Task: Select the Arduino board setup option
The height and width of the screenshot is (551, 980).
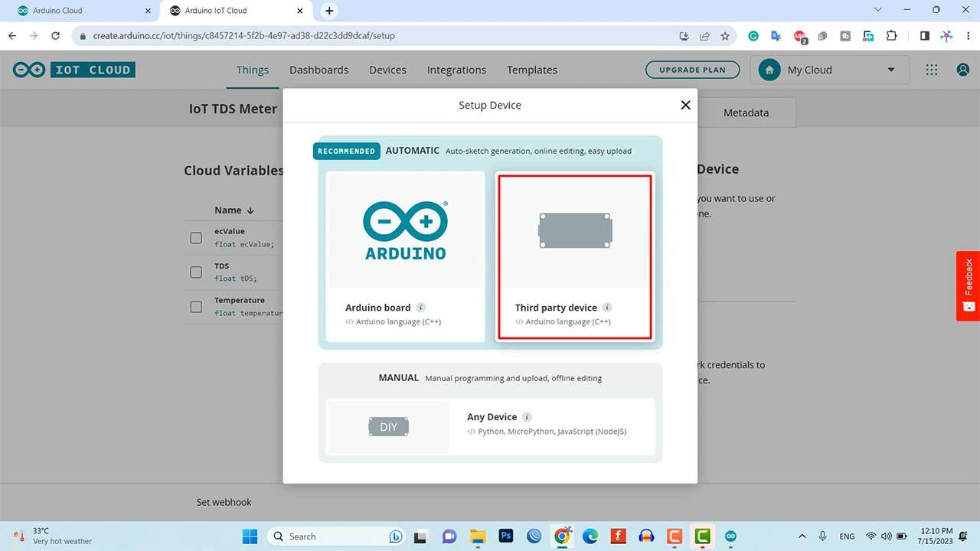Action: [x=405, y=256]
